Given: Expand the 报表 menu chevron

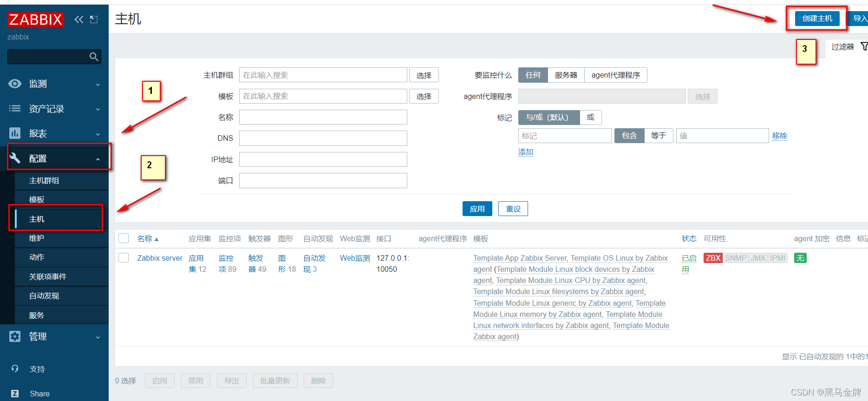Looking at the screenshot, I should click(98, 134).
